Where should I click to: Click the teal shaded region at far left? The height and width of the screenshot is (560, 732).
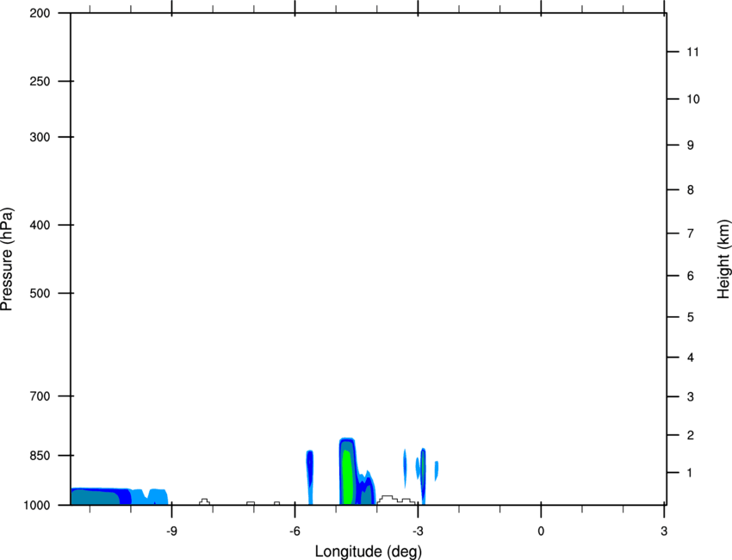coord(95,497)
